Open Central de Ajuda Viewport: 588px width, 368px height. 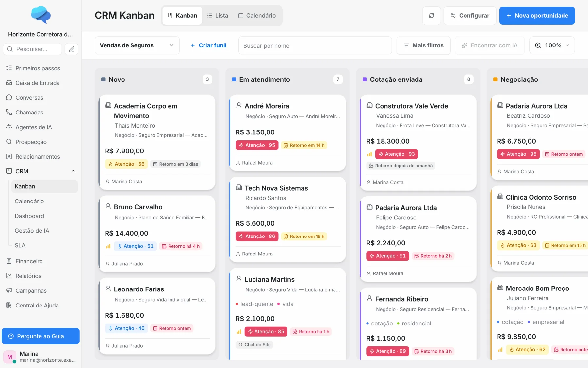pyautogui.click(x=41, y=305)
